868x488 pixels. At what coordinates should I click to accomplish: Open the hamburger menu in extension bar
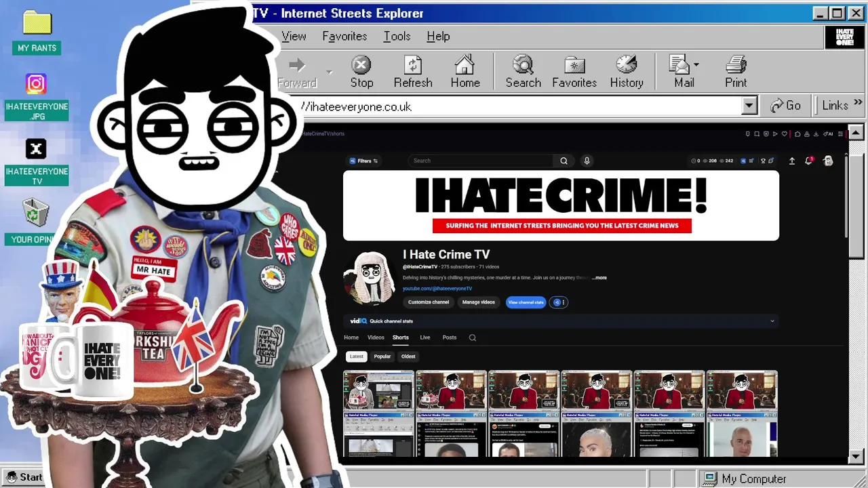[x=840, y=134]
